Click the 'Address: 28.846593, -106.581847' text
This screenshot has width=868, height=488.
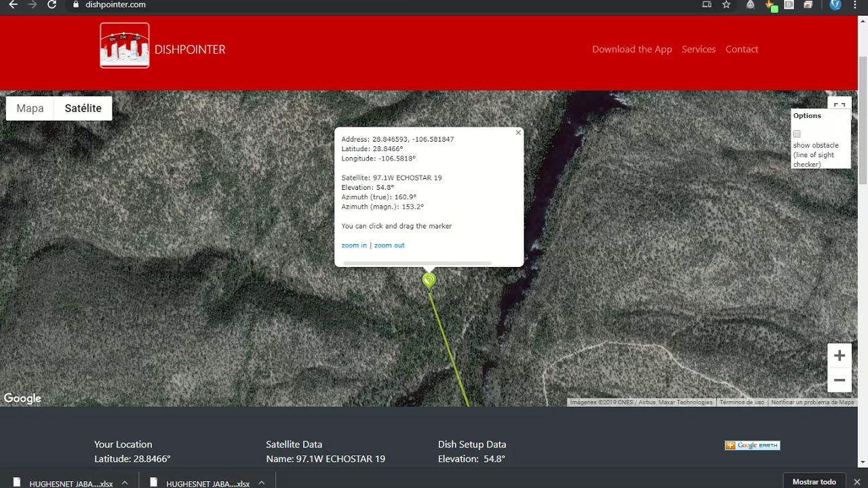click(397, 140)
